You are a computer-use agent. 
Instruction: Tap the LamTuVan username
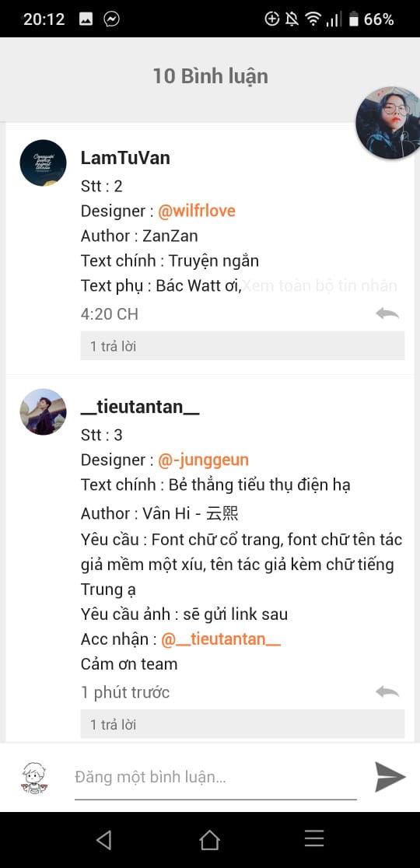tap(125, 158)
